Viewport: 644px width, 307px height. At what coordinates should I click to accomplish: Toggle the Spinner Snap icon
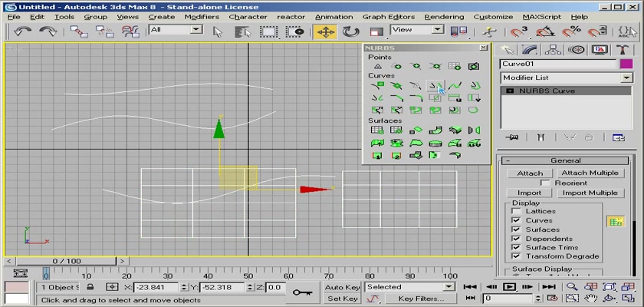click(596, 32)
